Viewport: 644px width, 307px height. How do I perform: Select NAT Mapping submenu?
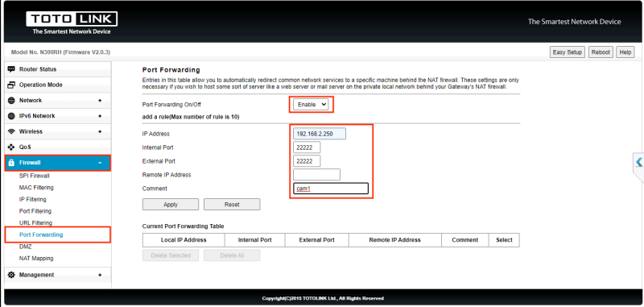(36, 258)
